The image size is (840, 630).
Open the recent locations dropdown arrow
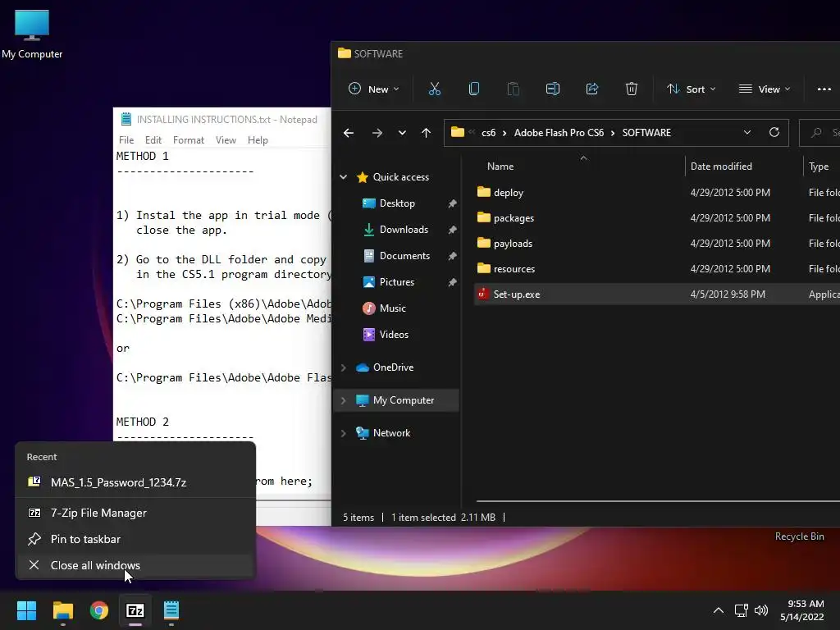point(402,133)
